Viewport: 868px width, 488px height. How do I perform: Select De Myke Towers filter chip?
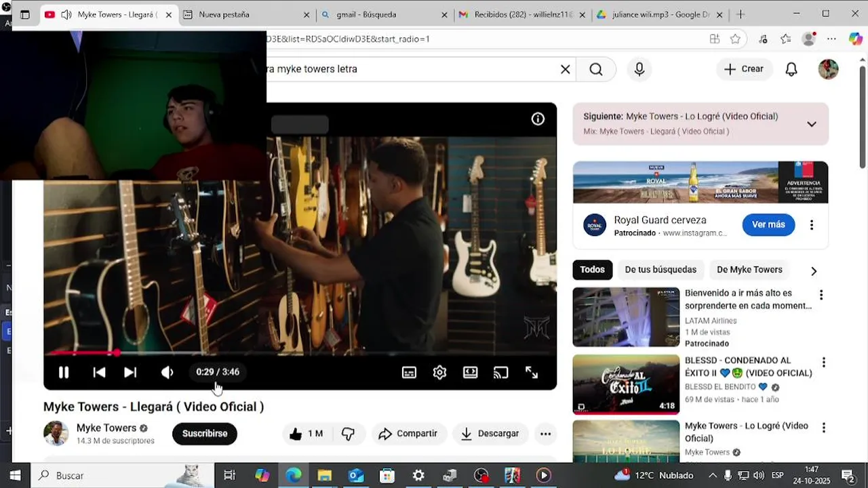pos(749,270)
